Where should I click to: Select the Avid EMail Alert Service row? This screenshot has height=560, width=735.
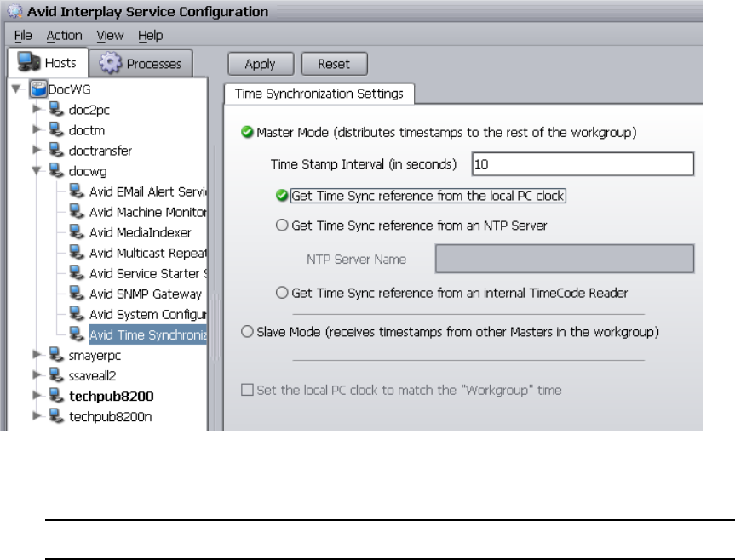coord(147,192)
